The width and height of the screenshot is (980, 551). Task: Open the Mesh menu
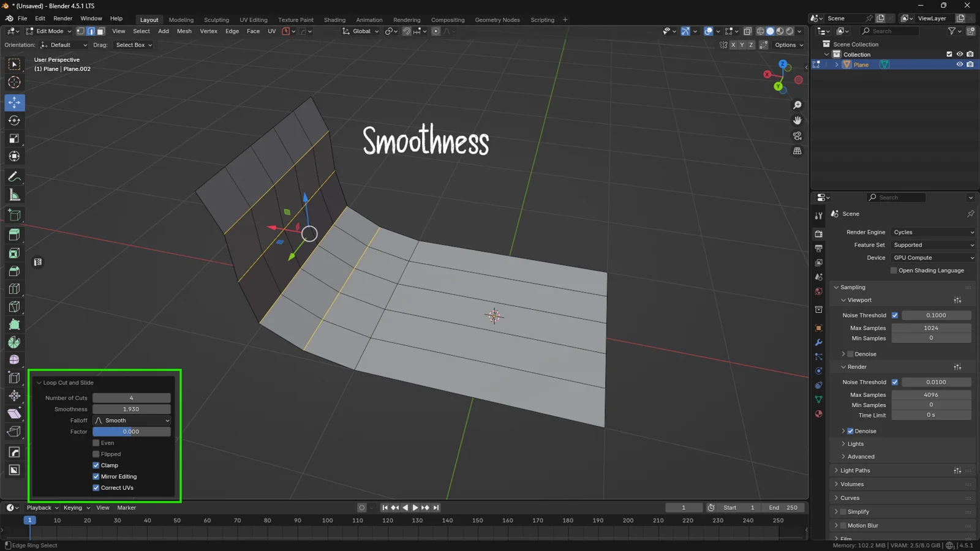pos(184,31)
